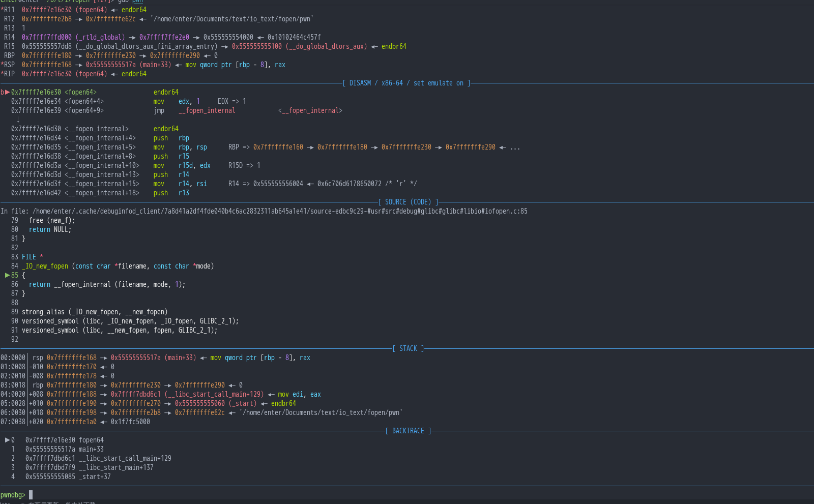
Task: Click backtrace frame 4 _start+37
Action: point(68,477)
